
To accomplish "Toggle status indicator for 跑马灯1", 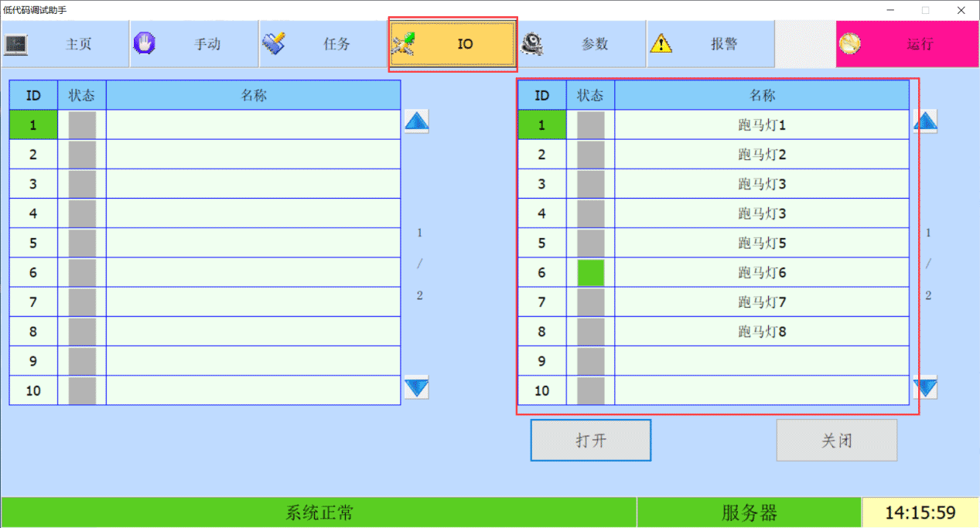I will click(590, 125).
